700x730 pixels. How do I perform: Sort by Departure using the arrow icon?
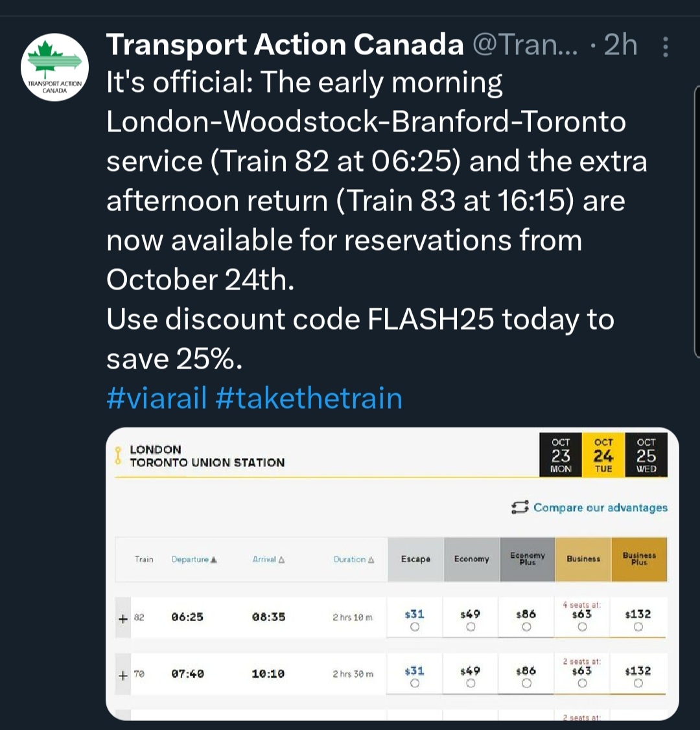tap(214, 560)
